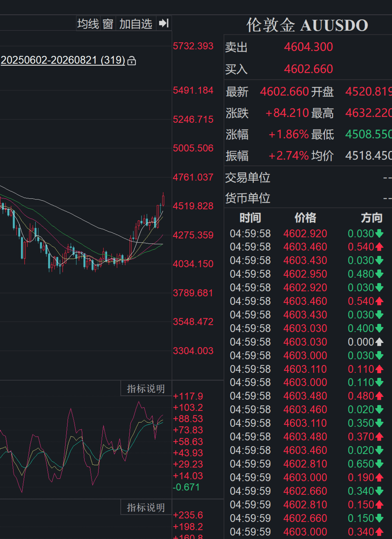The image size is (392, 539).
Task: Open second 指标说明 indicator description
Action: tap(146, 507)
